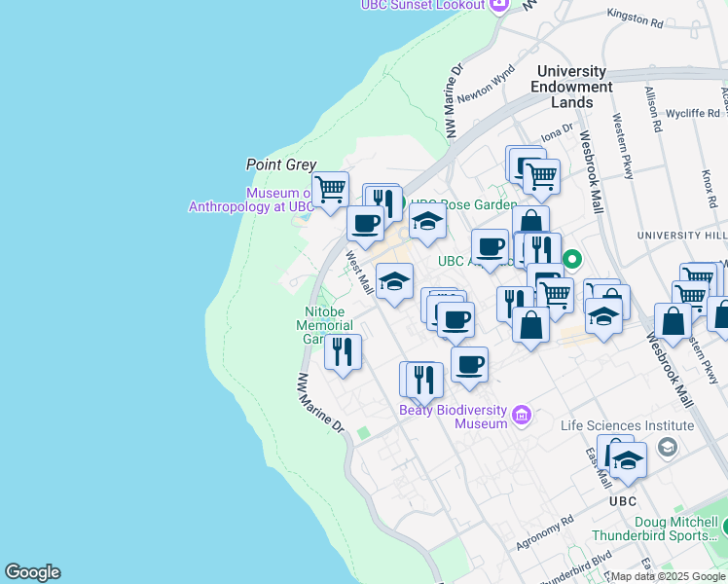Select the Nitobe Memorial Garden label

pyautogui.click(x=324, y=325)
